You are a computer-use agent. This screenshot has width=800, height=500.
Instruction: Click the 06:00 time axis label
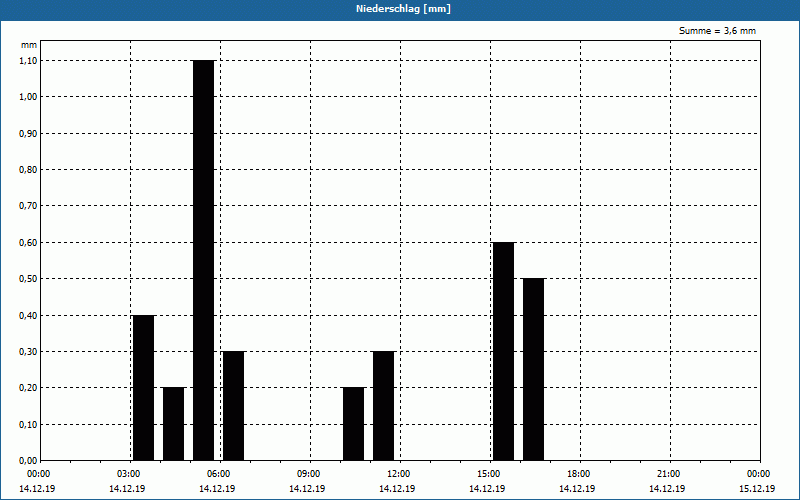click(218, 474)
